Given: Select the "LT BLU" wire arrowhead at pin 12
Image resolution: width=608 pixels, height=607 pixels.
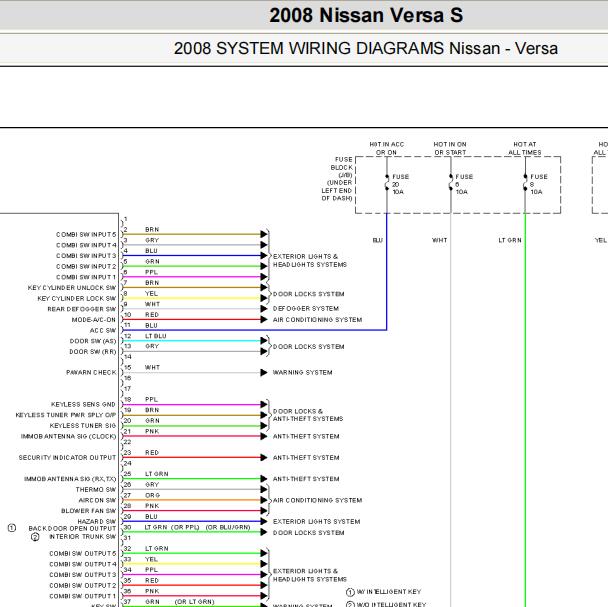Looking at the screenshot, I should [x=264, y=341].
